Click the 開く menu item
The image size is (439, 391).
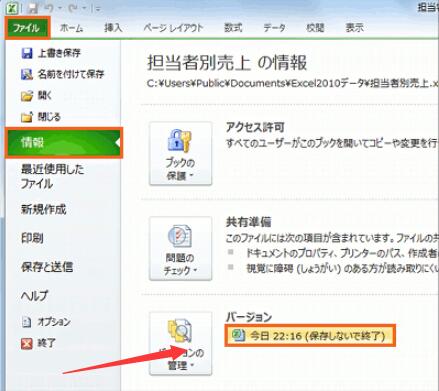click(36, 96)
